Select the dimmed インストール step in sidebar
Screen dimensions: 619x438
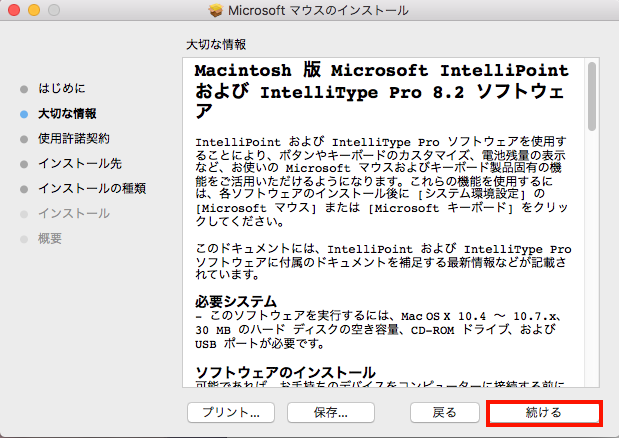(74, 213)
